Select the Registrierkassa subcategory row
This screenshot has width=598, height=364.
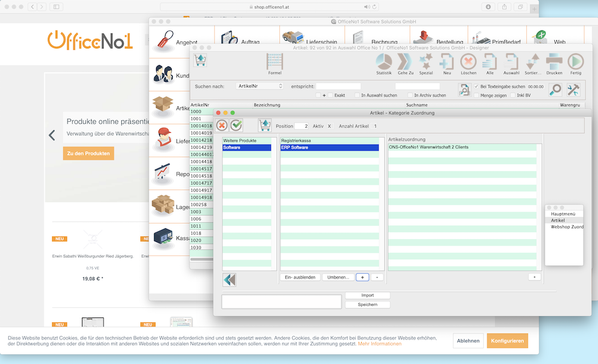(x=330, y=140)
